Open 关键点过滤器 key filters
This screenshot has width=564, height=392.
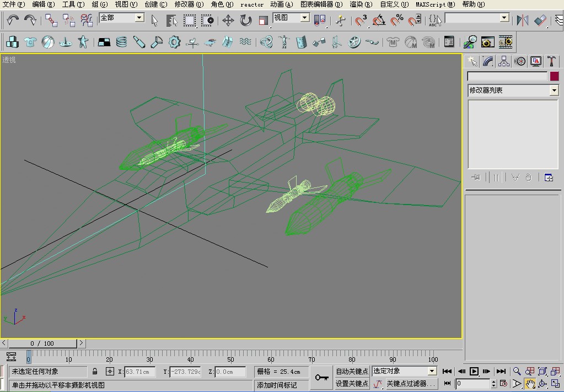coord(411,384)
